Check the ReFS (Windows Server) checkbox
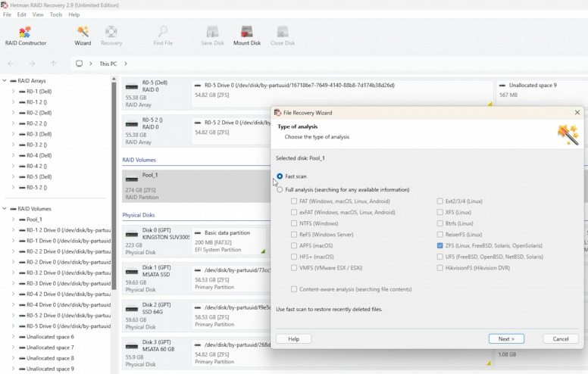The image size is (588, 374). coord(294,235)
